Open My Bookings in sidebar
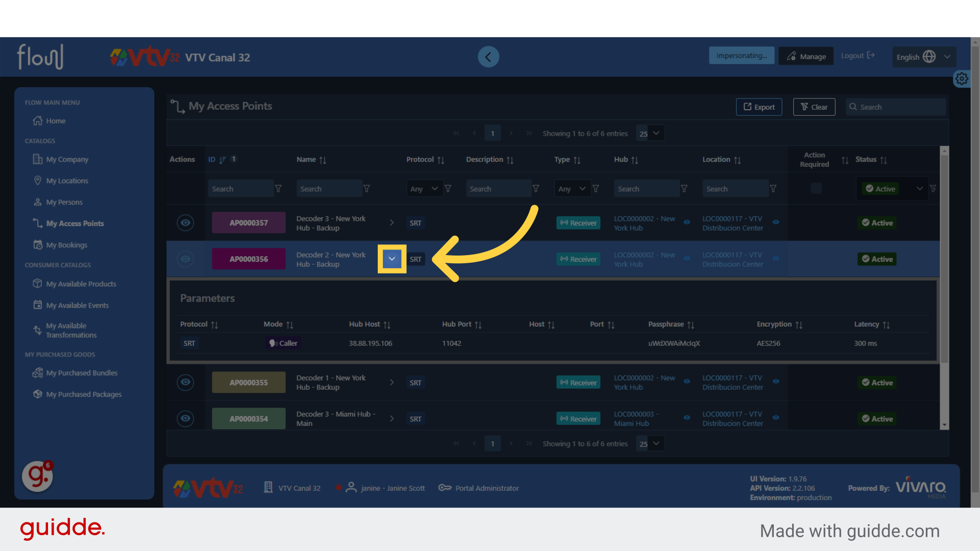 (x=66, y=245)
